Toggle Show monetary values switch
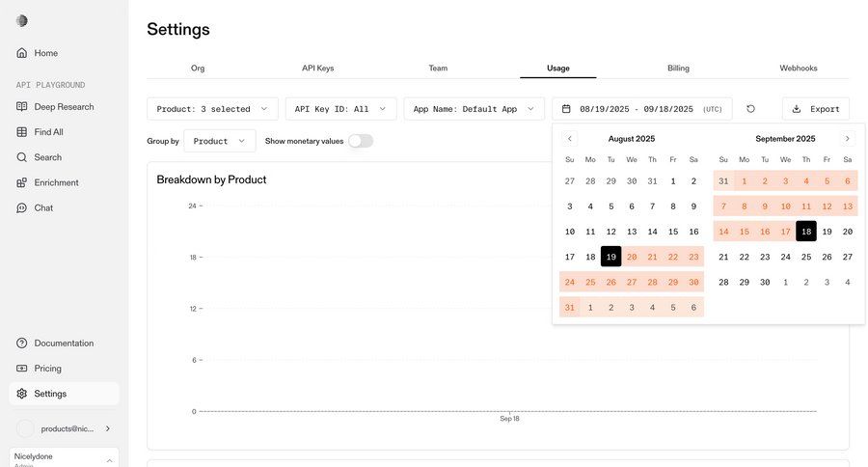The image size is (868, 467). tap(360, 141)
